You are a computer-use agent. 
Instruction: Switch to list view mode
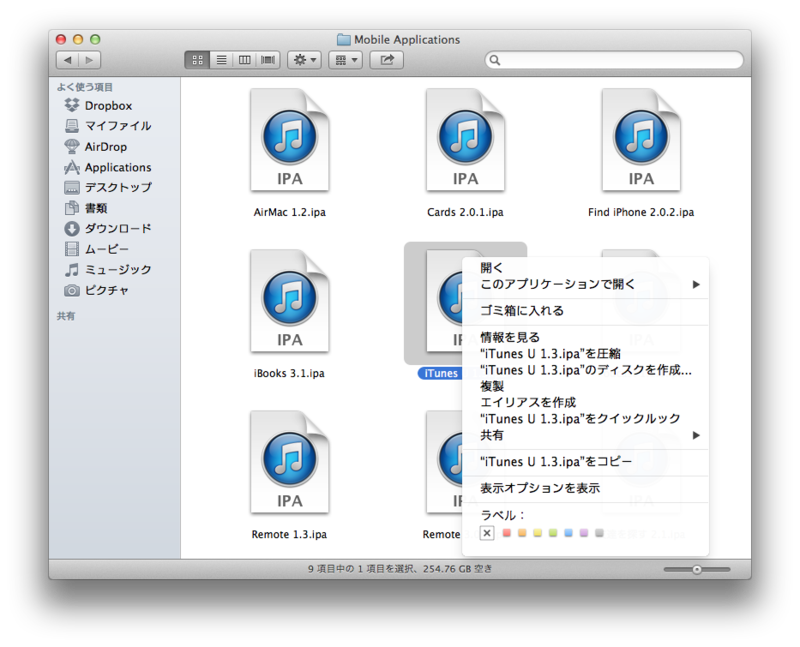[x=220, y=60]
